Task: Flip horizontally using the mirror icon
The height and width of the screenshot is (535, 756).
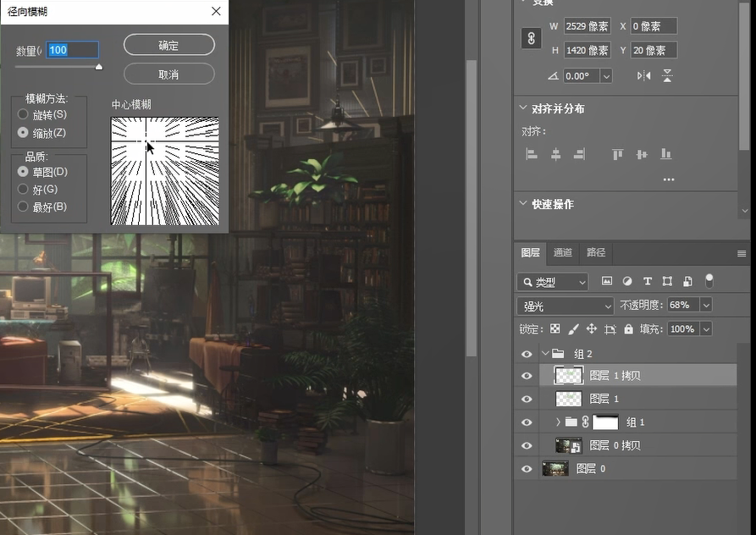Action: click(x=643, y=75)
